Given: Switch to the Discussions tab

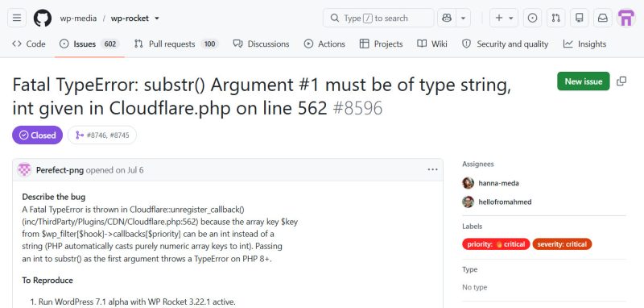Looking at the screenshot, I should [x=261, y=44].
